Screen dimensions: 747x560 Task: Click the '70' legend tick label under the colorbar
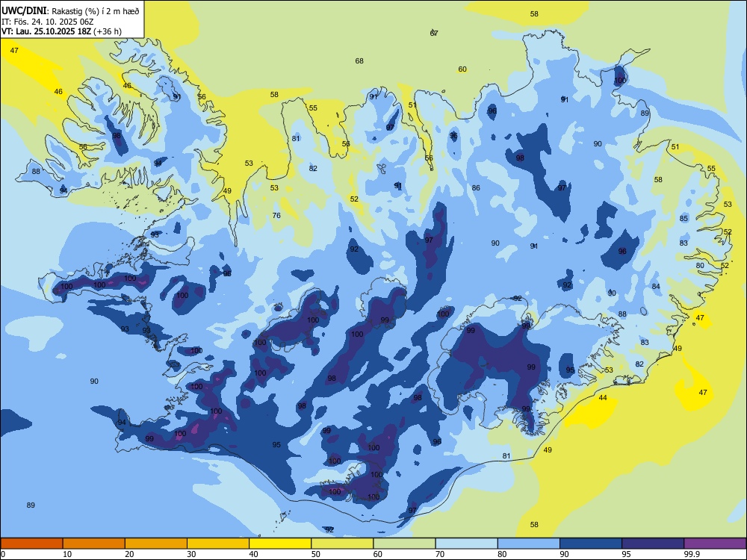pyautogui.click(x=440, y=554)
